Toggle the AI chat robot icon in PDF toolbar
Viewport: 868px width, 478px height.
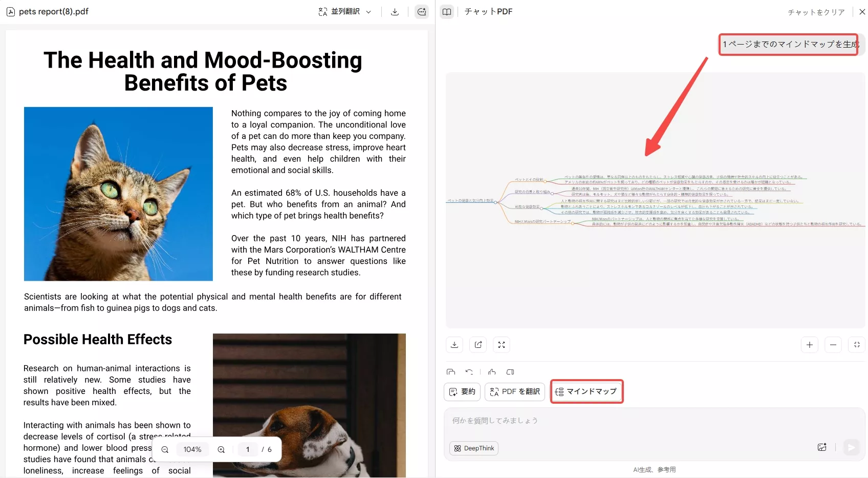coord(422,12)
